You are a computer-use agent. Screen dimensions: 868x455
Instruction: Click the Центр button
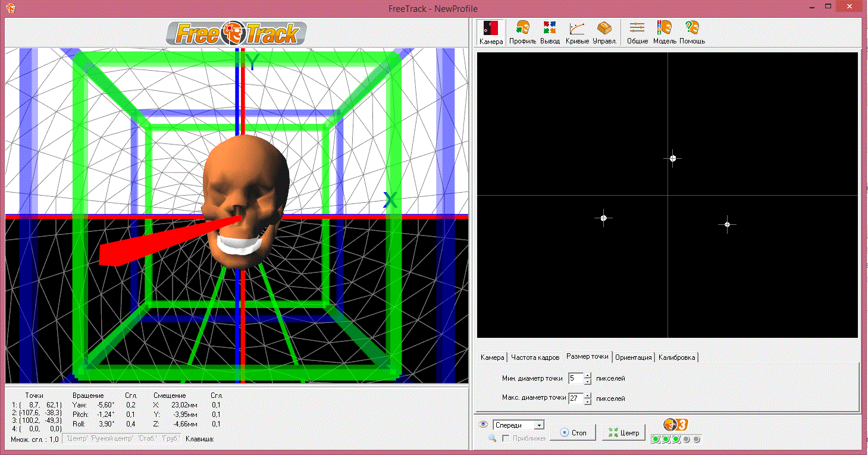623,432
